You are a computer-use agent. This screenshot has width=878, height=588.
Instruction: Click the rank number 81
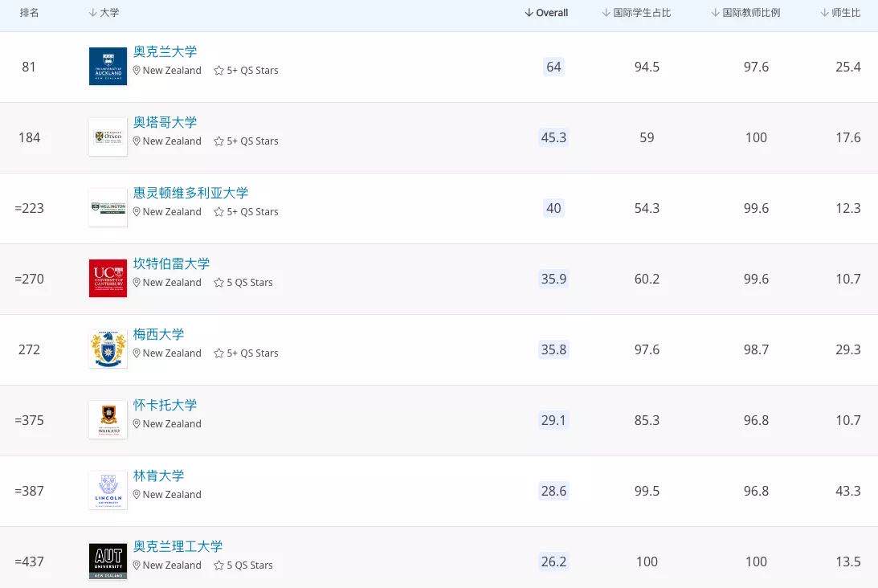[29, 67]
